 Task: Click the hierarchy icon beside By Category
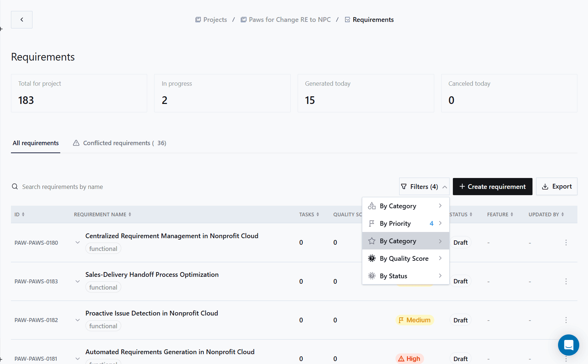pos(371,206)
